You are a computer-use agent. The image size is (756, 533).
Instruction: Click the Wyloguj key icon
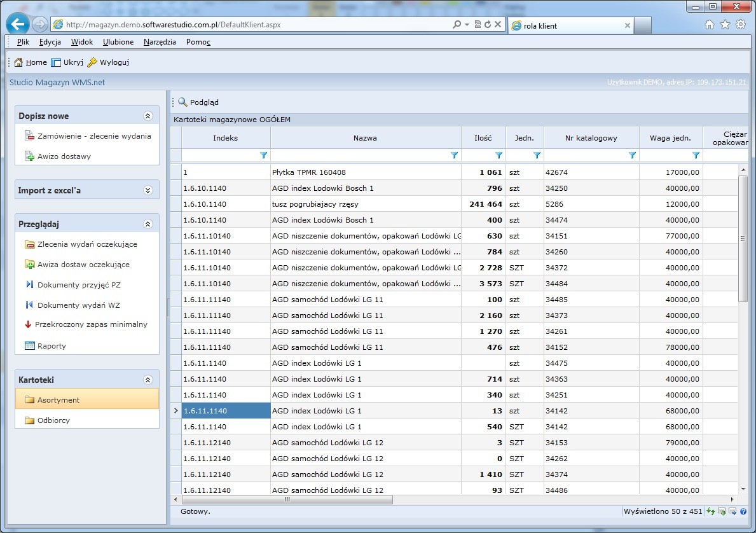92,62
